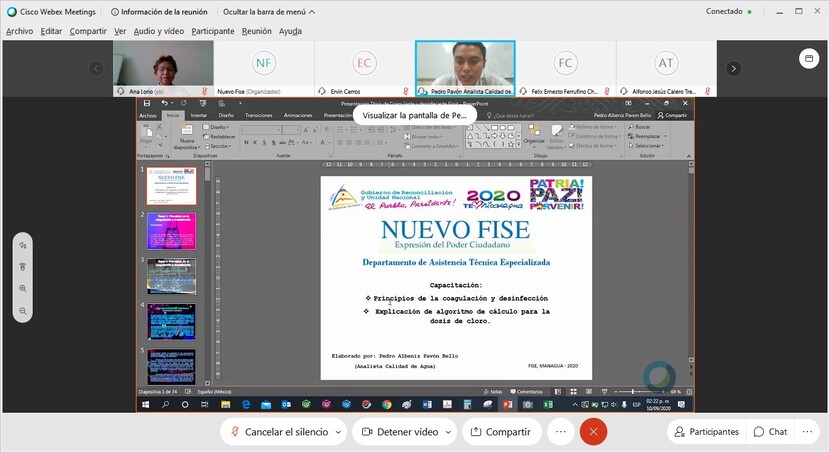Image resolution: width=830 pixels, height=453 pixels.
Task: Switch to slide sorter view in status bar
Action: (x=573, y=392)
